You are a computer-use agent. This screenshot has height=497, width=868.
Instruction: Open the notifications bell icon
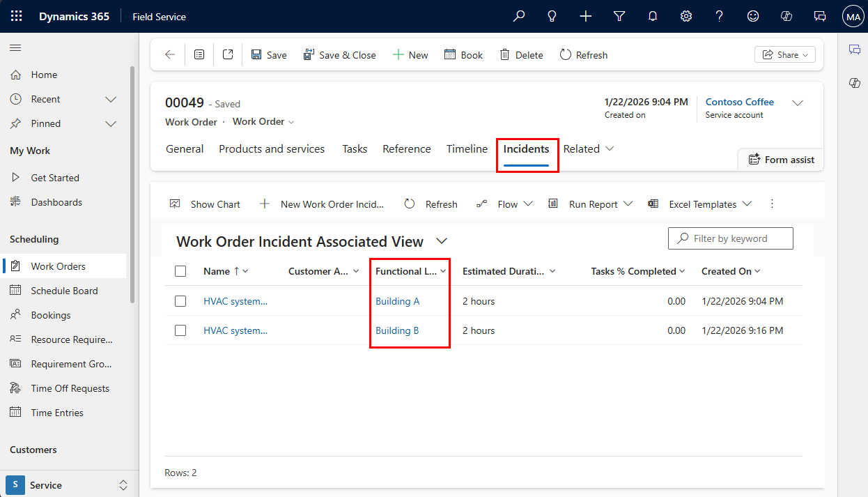[x=652, y=16]
